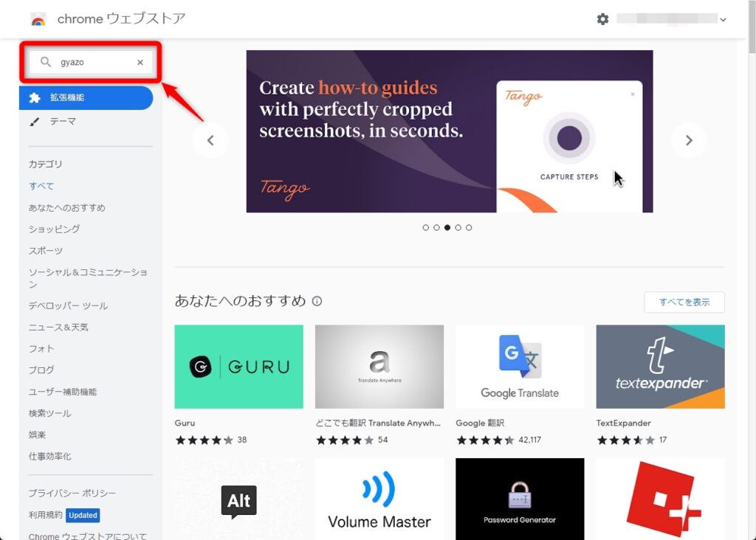756x540 pixels.
Task: Open the 仕事効率化 category
Action: point(49,456)
